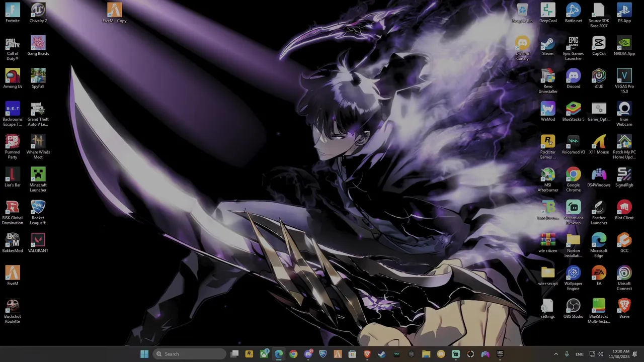
Task: Select the Iriun Webcam desktop shortcut
Action: click(624, 114)
